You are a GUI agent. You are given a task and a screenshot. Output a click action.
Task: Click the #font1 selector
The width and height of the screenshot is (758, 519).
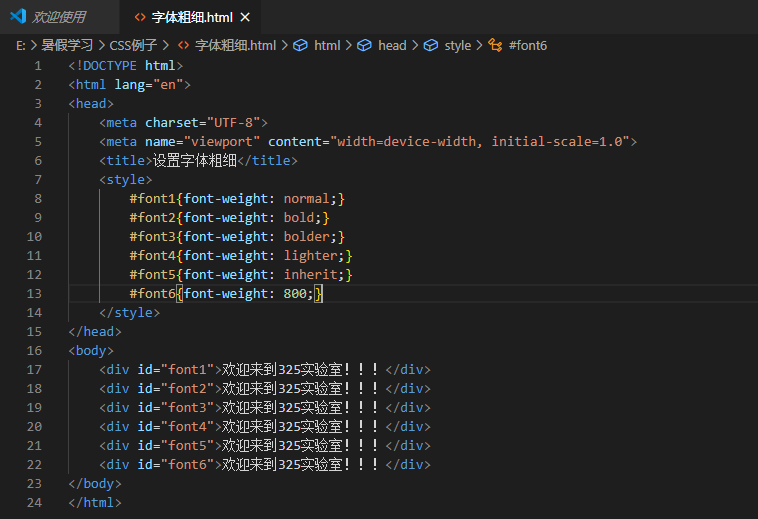pyautogui.click(x=152, y=199)
